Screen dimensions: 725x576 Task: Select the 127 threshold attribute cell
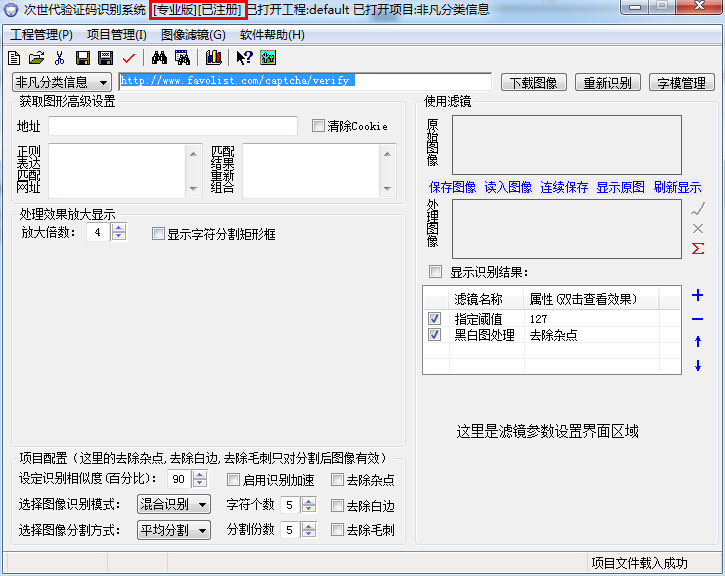click(x=591, y=319)
